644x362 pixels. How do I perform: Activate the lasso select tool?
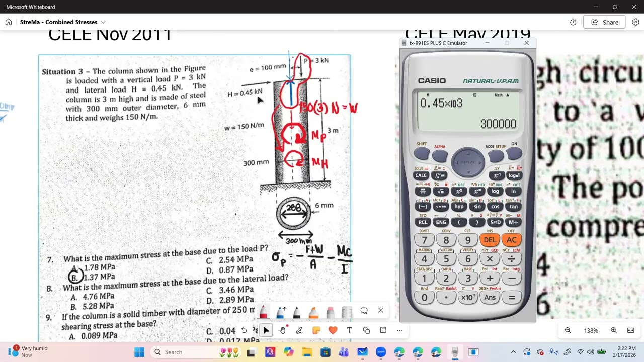(x=364, y=311)
